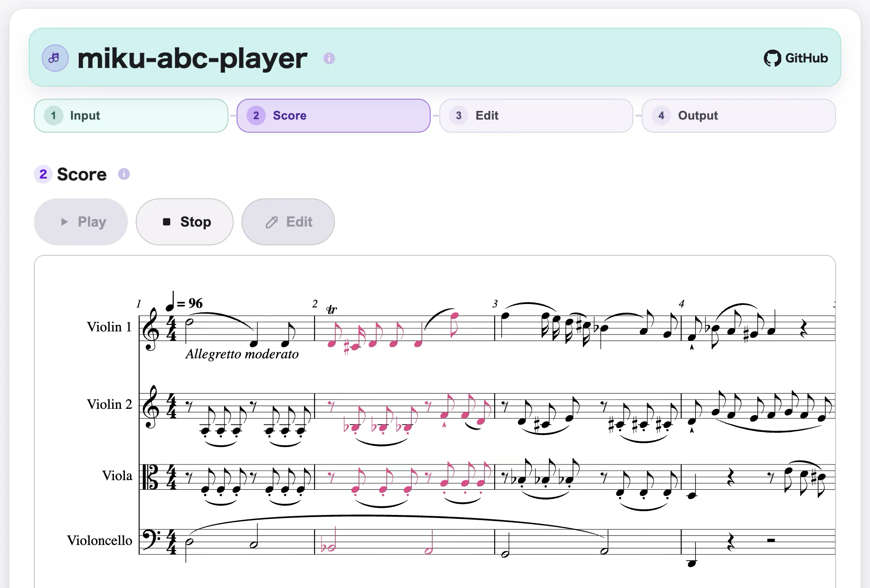Image resolution: width=870 pixels, height=588 pixels.
Task: Click the Edit button with pencil icon
Action: click(x=288, y=222)
